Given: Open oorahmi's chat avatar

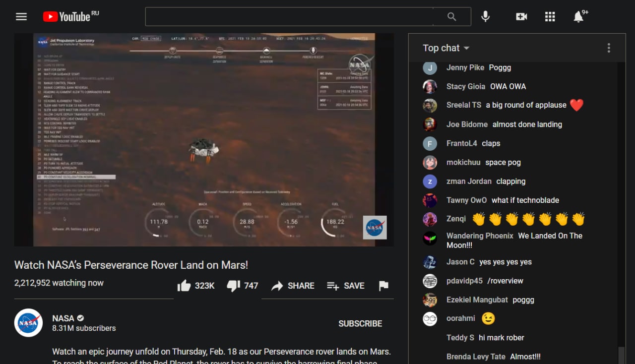Looking at the screenshot, I should click(x=430, y=319).
